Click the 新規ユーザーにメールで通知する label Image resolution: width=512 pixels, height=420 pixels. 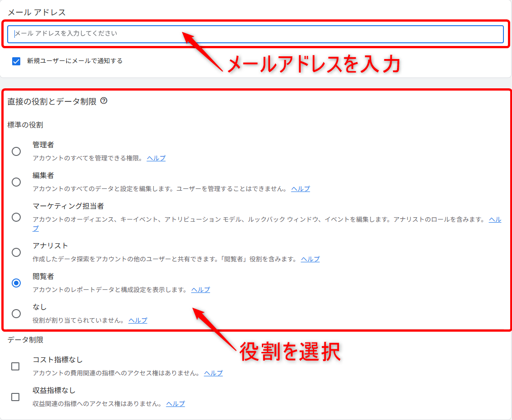[75, 61]
